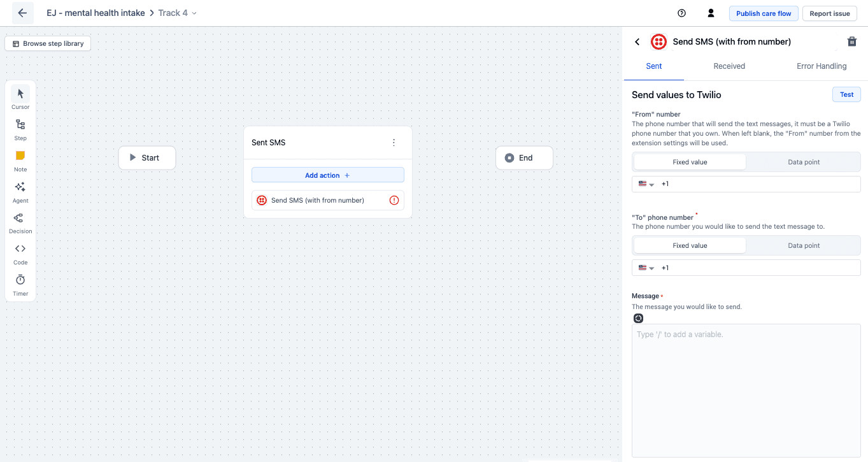Select the Timer tool
Viewport: 868px width, 462px height.
pos(20,285)
